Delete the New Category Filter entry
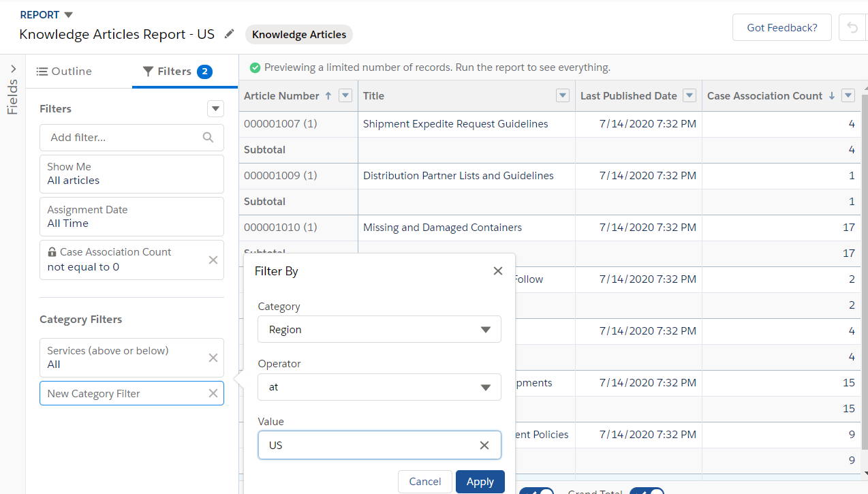This screenshot has height=494, width=868. click(213, 393)
